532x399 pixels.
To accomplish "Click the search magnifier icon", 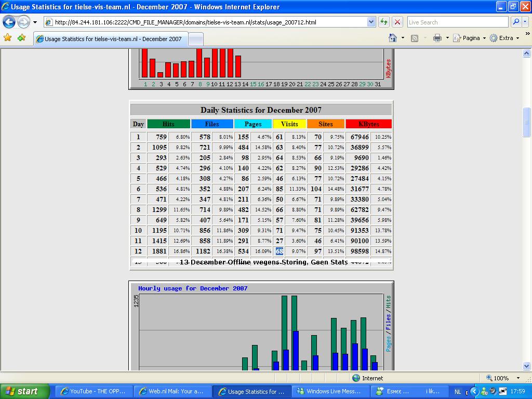I will tap(516, 22).
